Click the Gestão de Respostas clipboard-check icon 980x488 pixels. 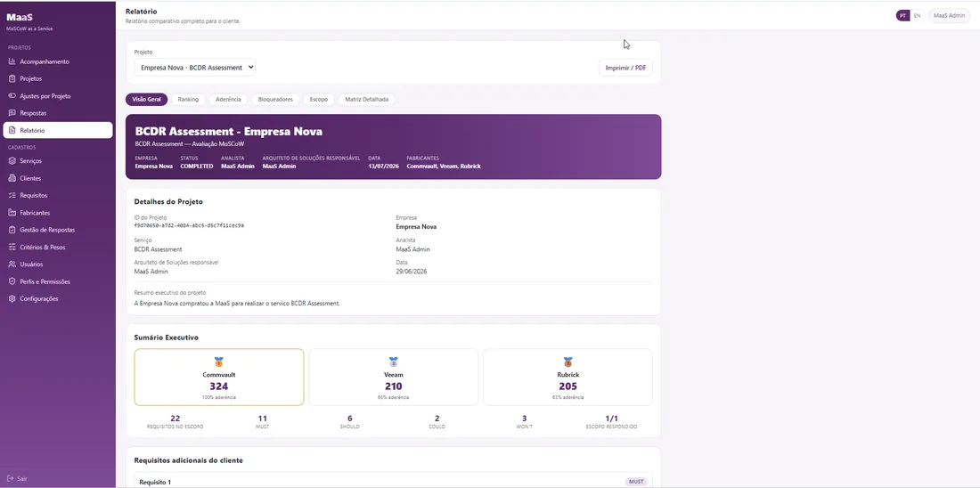(12, 230)
